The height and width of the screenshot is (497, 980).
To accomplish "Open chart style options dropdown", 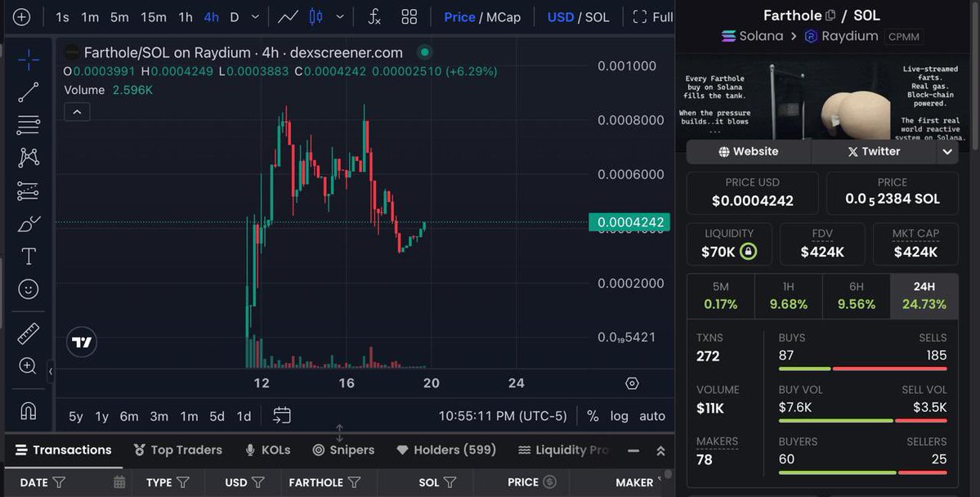I will tap(340, 17).
